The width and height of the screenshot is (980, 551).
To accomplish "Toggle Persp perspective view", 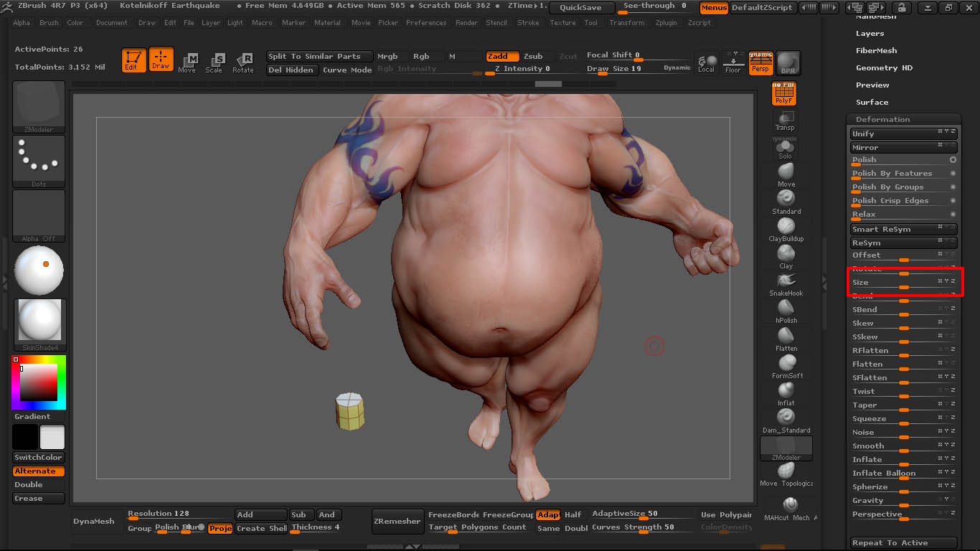I will (x=760, y=62).
